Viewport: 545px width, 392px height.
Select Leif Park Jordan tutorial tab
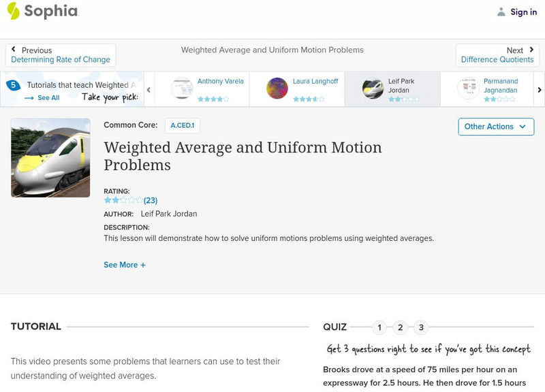[392, 89]
